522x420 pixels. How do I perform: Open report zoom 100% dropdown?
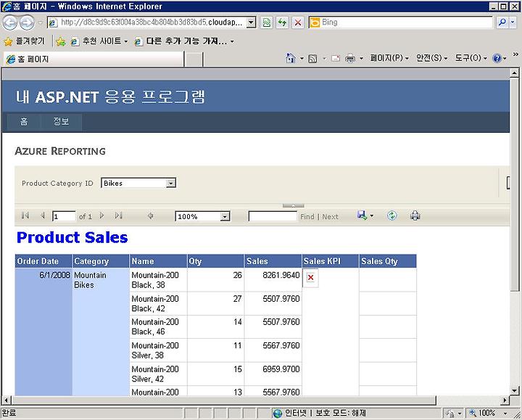click(225, 216)
